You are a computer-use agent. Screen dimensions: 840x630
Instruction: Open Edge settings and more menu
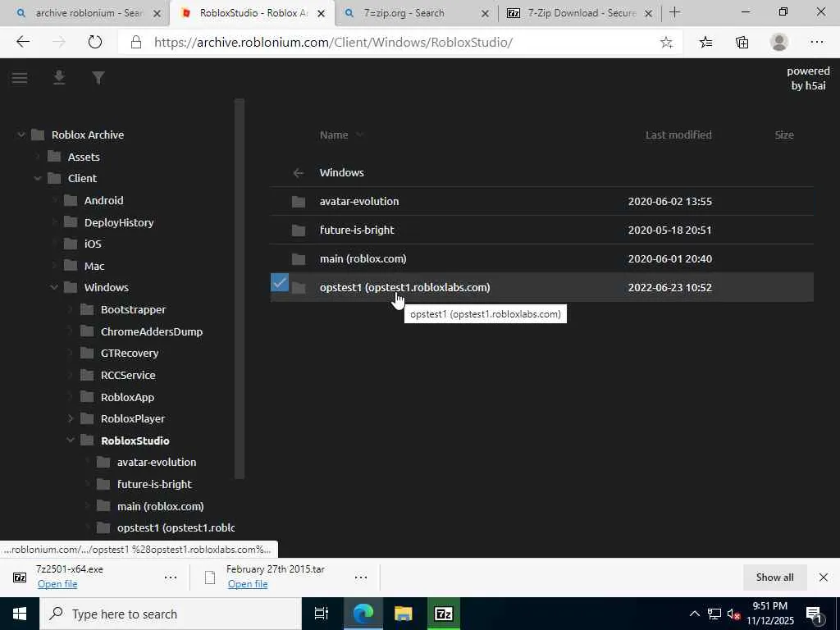pyautogui.click(x=816, y=43)
